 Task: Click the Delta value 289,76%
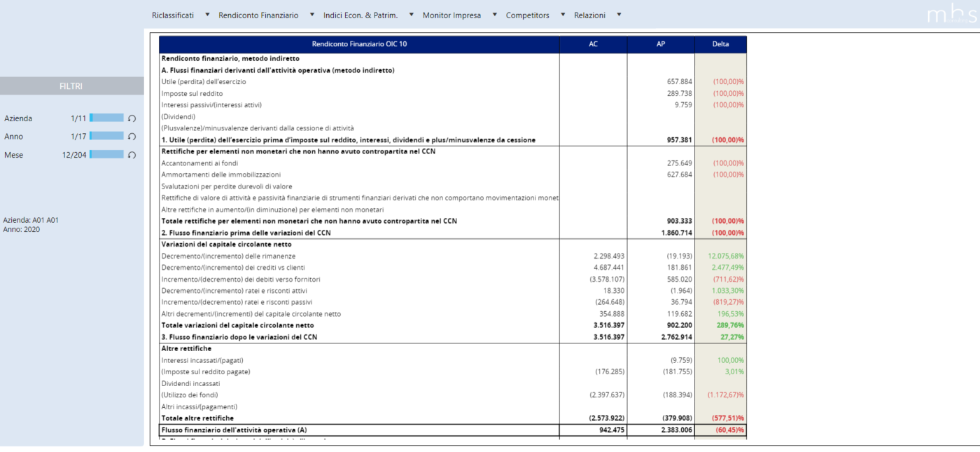731,325
